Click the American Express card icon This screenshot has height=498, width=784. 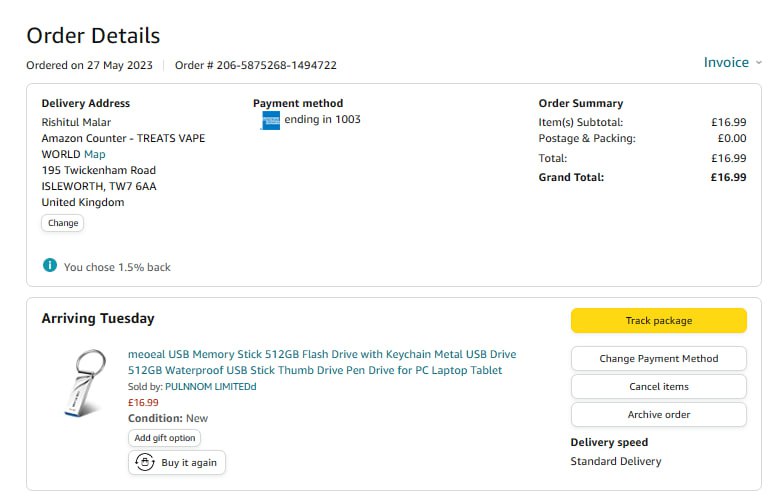pos(270,120)
